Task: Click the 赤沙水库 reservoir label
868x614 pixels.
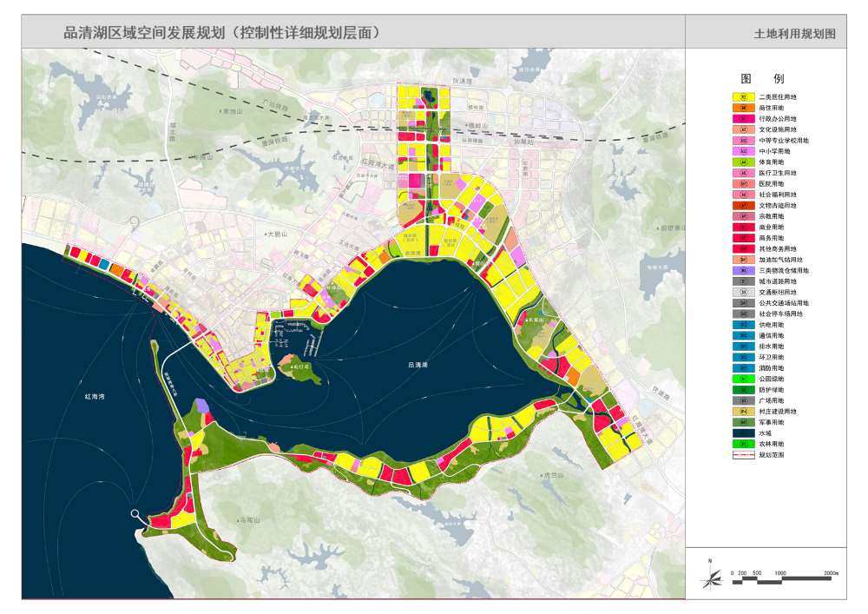Action: coord(529,70)
